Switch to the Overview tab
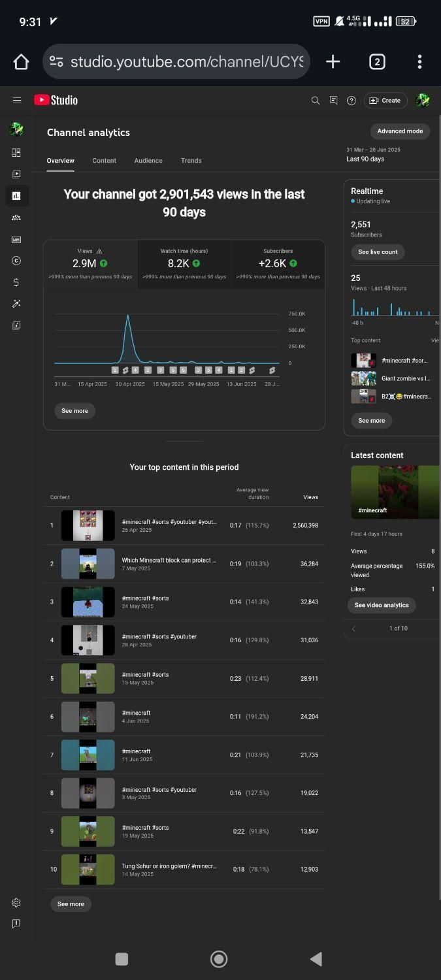The image size is (441, 980). [60, 161]
